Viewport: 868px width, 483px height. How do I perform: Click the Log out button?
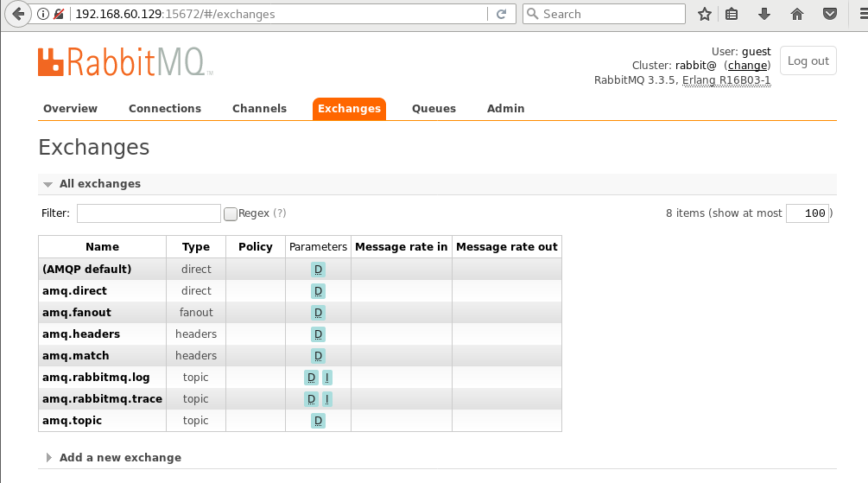point(808,61)
